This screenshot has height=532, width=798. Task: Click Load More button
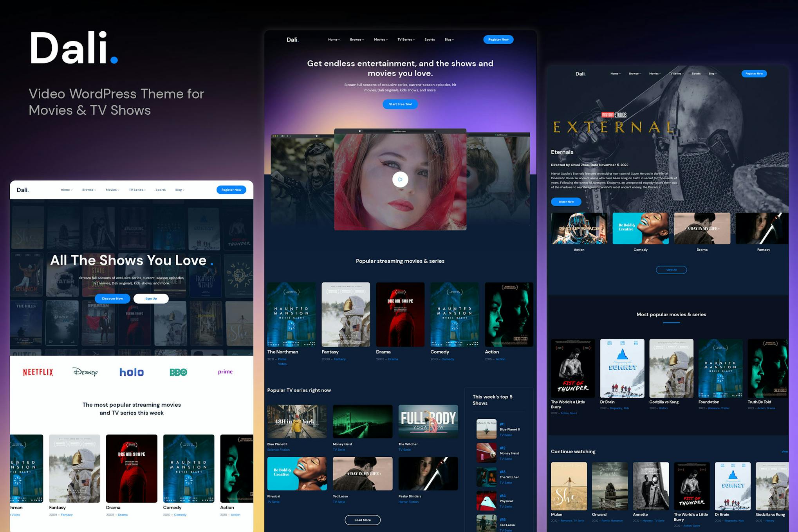click(x=362, y=520)
